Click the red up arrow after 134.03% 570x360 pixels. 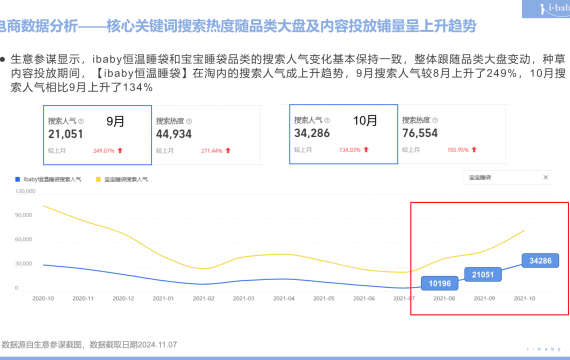point(366,149)
